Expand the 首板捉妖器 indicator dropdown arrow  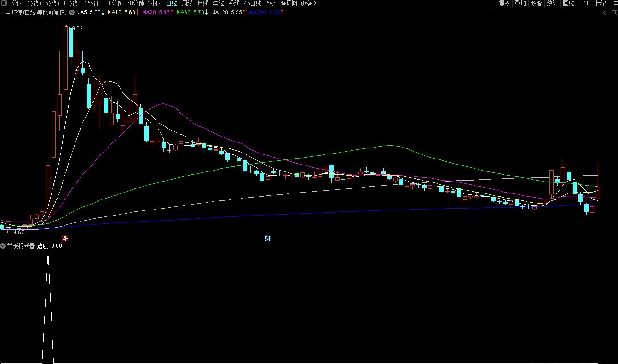pos(3,246)
